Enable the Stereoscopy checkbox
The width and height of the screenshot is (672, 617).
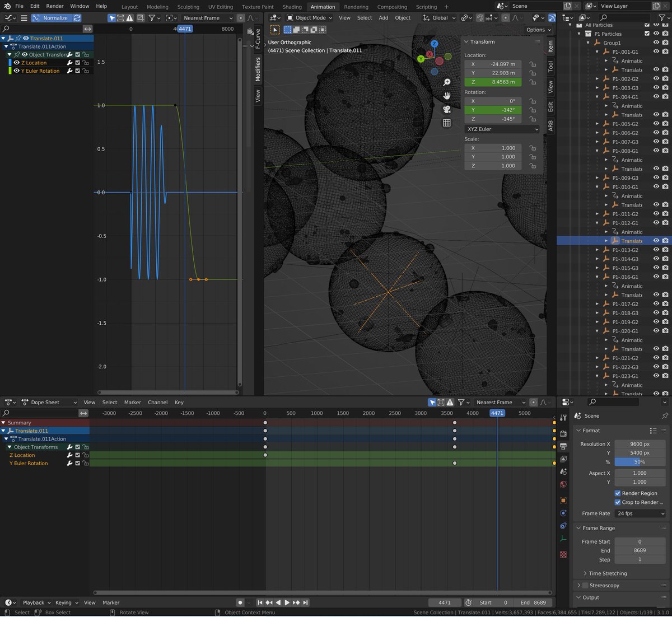coord(585,586)
